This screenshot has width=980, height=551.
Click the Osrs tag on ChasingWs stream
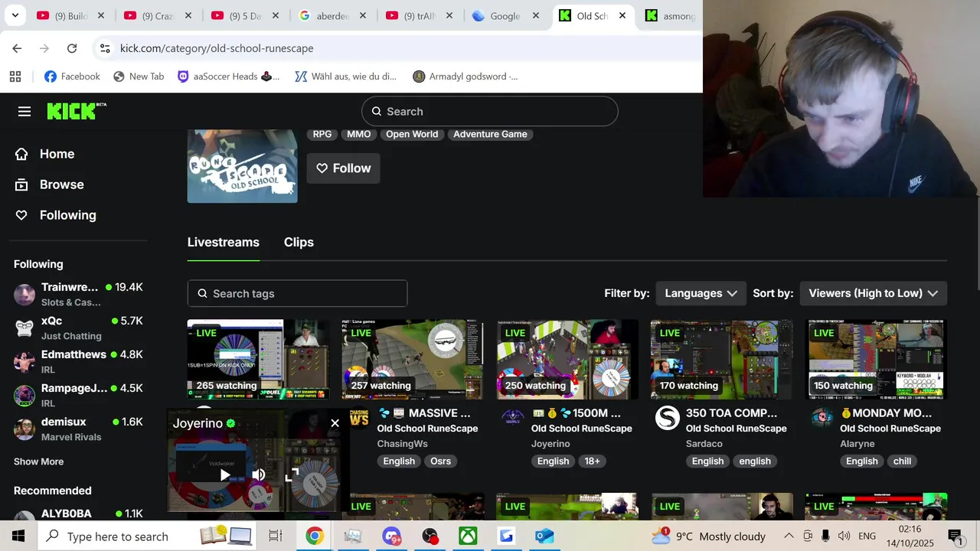pos(440,461)
